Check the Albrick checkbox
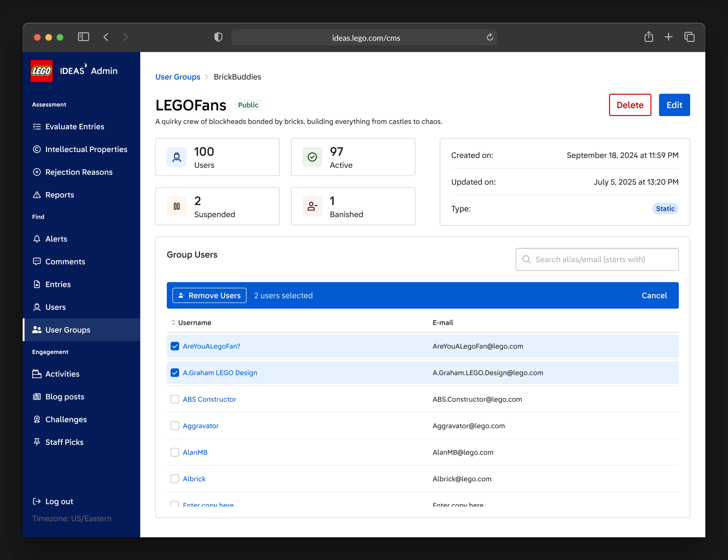 click(175, 479)
